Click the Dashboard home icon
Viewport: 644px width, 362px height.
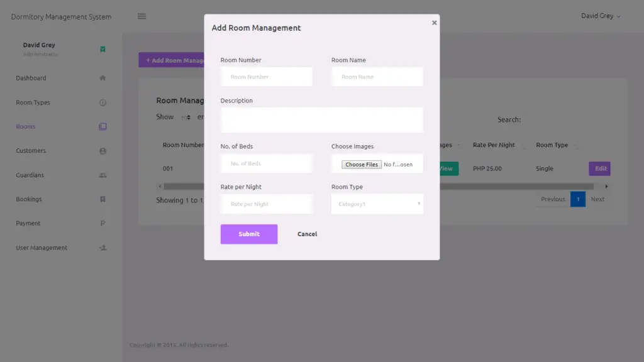[x=103, y=77]
